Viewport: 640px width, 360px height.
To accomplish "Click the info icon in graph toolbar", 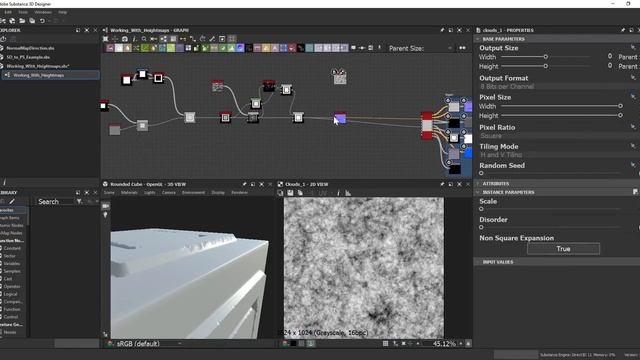I will pyautogui.click(x=134, y=39).
